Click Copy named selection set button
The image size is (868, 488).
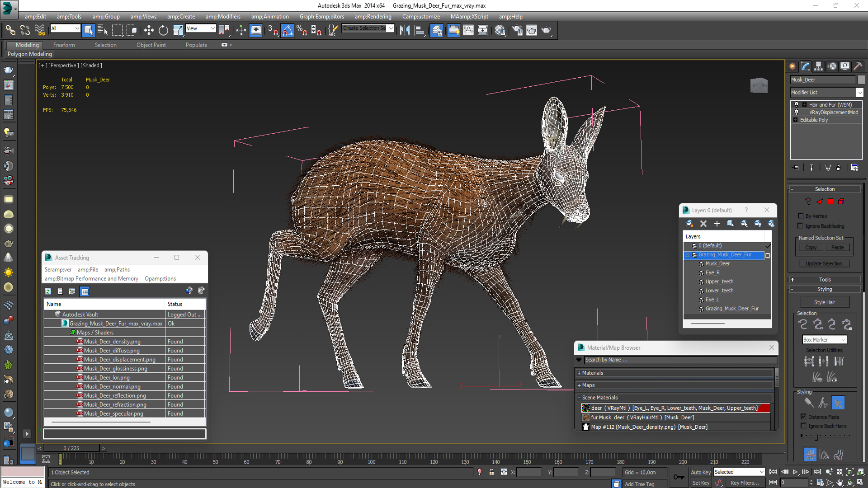(x=811, y=247)
